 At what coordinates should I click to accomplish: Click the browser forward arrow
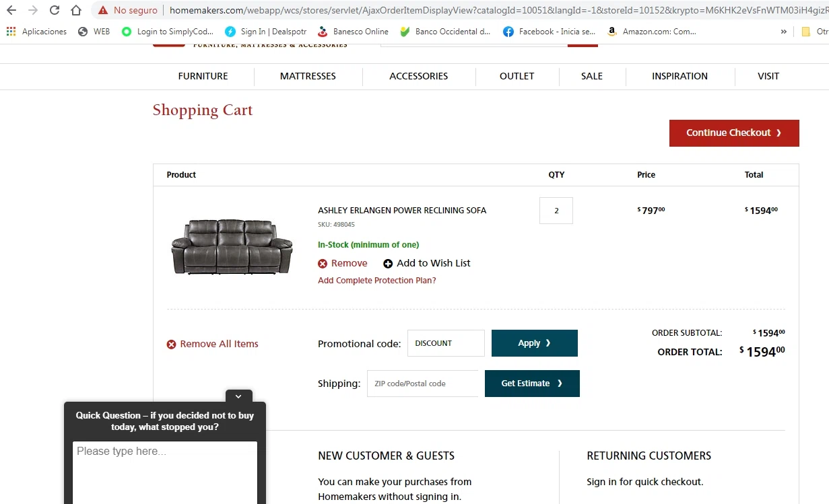(x=33, y=10)
